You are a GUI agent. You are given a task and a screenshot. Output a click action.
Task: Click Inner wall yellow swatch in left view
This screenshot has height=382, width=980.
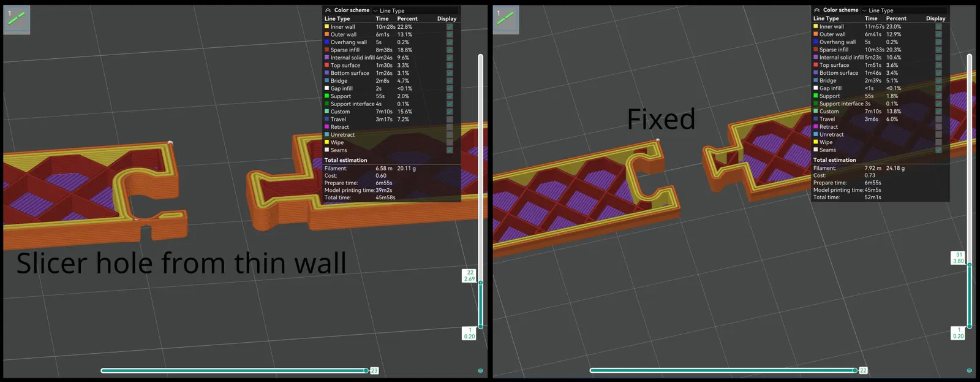[326, 26]
